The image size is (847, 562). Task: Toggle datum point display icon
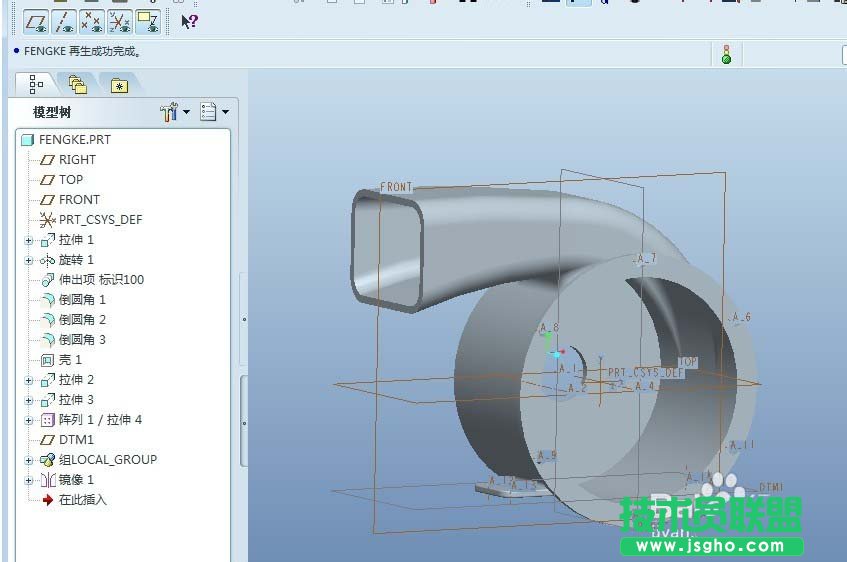pos(92,22)
